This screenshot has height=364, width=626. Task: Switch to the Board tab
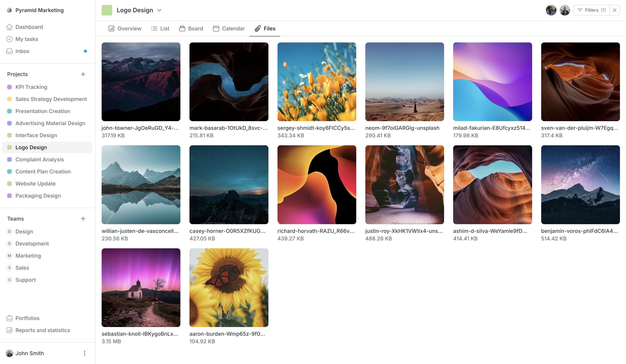click(191, 28)
